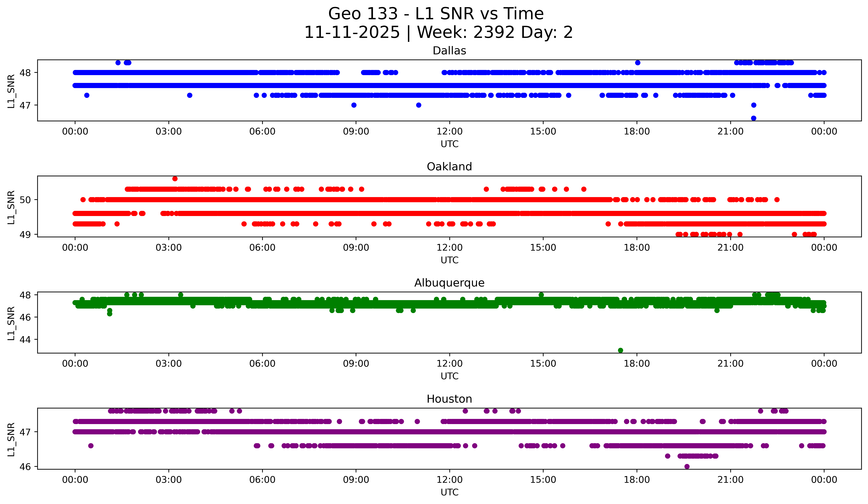The image size is (868, 504).
Task: Click the Oakland subplot title
Action: pyautogui.click(x=449, y=167)
